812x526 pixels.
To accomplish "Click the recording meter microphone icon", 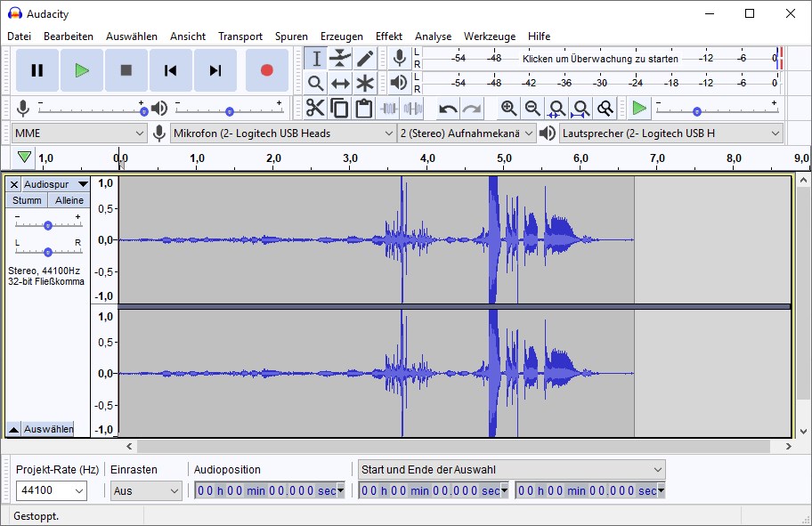I will coord(399,58).
